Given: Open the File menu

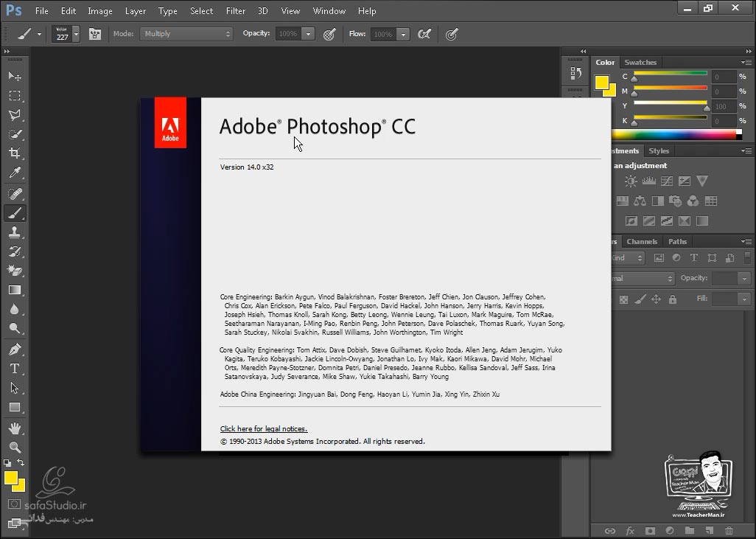Looking at the screenshot, I should pyautogui.click(x=41, y=10).
